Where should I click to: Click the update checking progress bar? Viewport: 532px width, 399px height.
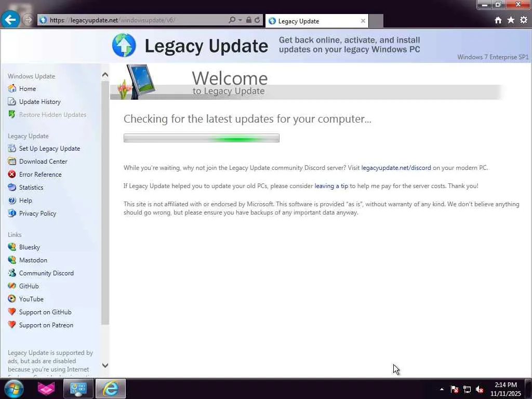point(202,138)
